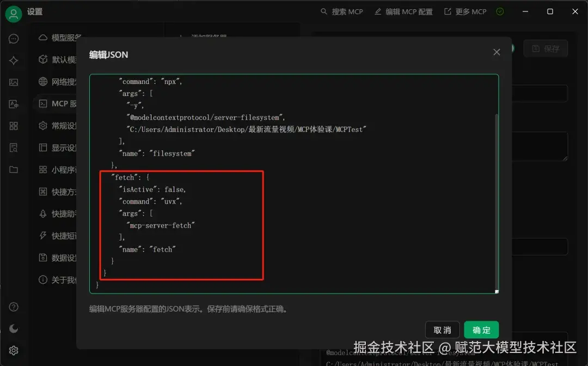The width and height of the screenshot is (588, 366).
Task: Open the MCP 服务器 settings section
Action: [60, 103]
